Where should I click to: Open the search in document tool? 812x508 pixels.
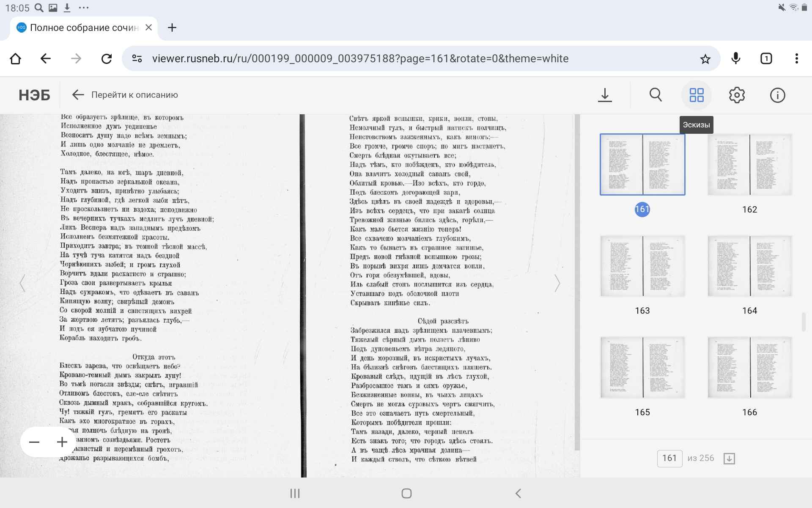[x=656, y=95]
